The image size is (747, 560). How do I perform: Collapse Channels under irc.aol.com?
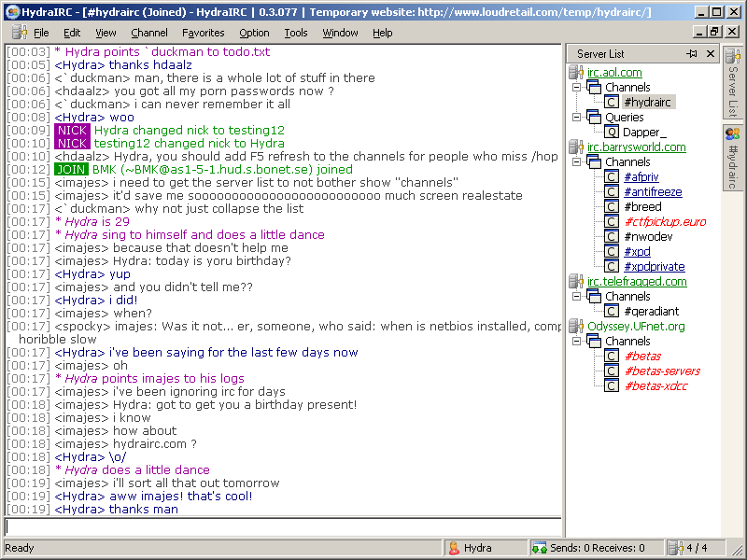576,88
